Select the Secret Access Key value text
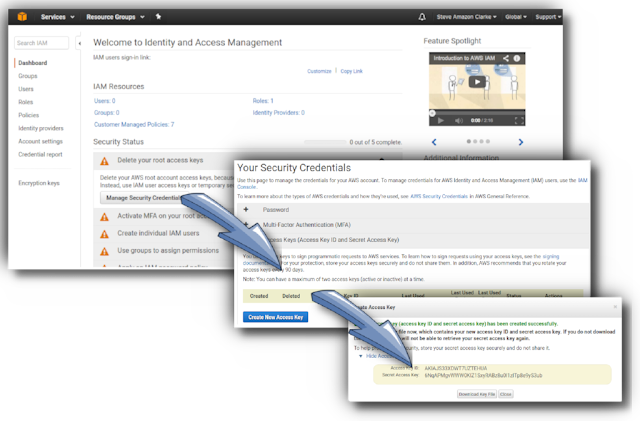This screenshot has height=421, width=640. pos(483,375)
